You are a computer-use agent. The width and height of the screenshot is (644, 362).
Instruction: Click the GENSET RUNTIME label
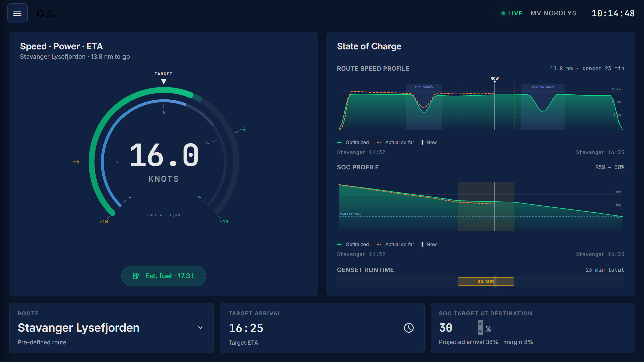click(365, 270)
